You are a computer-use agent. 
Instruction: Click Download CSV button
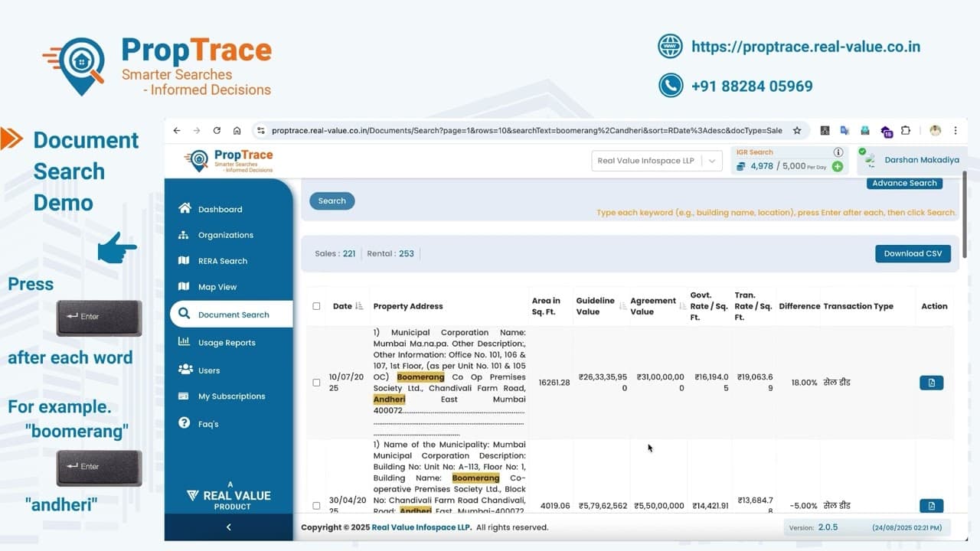click(x=913, y=254)
